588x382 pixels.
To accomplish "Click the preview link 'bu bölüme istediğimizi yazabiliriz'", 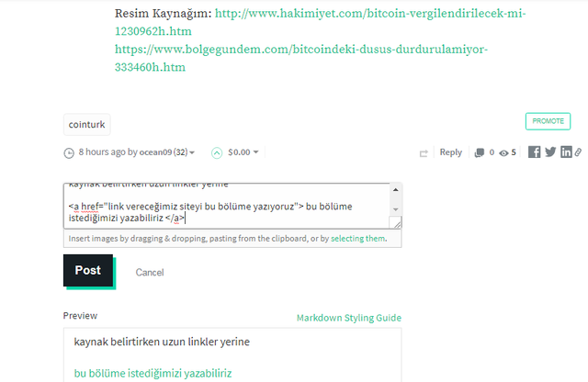I will click(153, 374).
